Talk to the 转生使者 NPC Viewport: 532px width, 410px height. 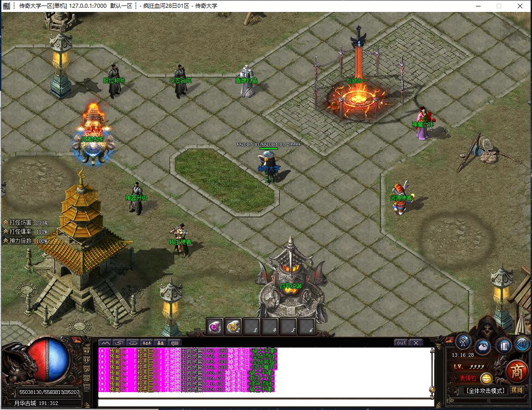coord(181,241)
